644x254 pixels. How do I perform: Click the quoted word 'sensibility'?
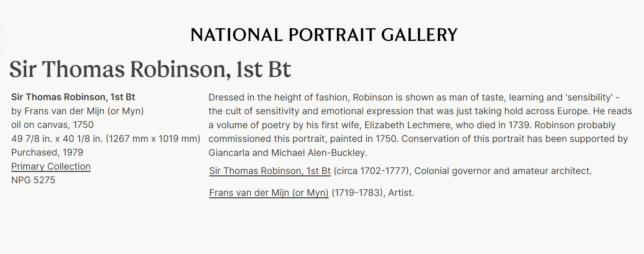589,97
